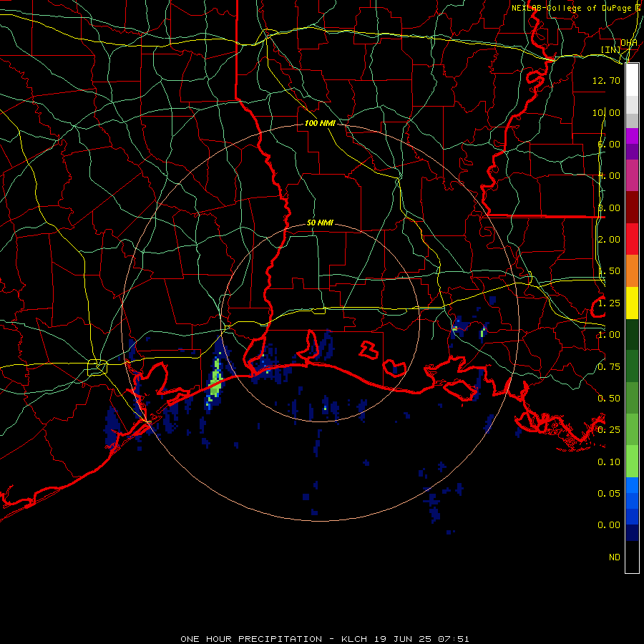Click the 12.70 legend value
The width and height of the screenshot is (644, 644).
[x=606, y=80]
